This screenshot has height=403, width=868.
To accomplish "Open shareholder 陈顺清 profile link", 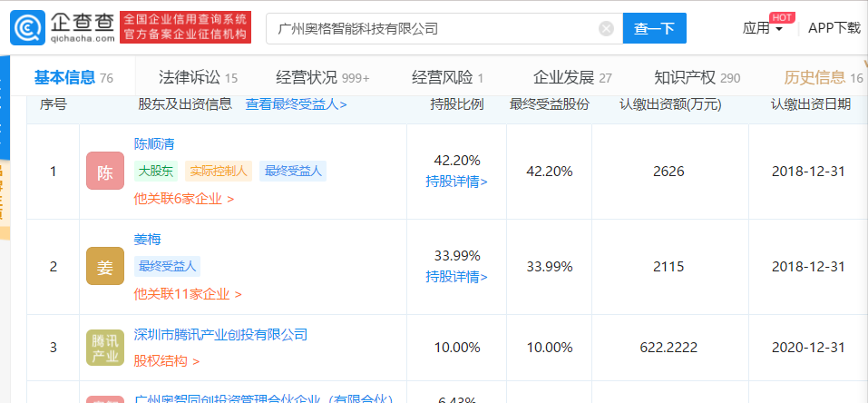I will point(154,144).
